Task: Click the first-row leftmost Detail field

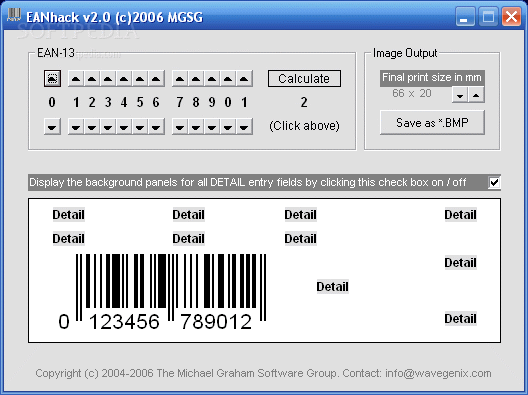Action: pyautogui.click(x=68, y=215)
